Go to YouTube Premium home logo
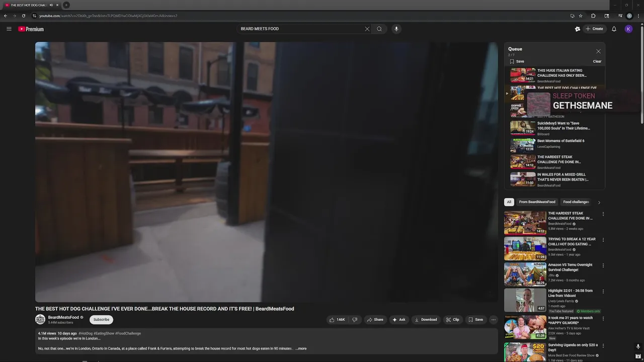This screenshot has width=644, height=362. point(31,29)
